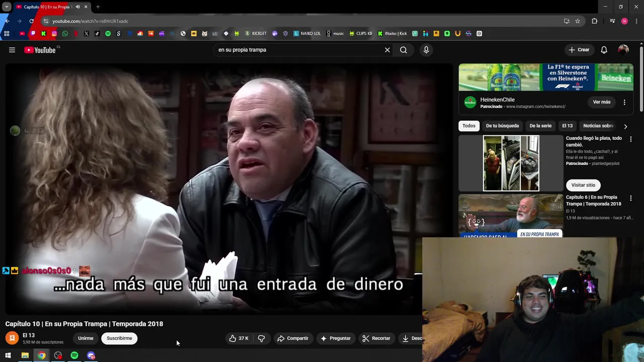Select the Todos filter chip
The width and height of the screenshot is (644, 362).
(469, 126)
